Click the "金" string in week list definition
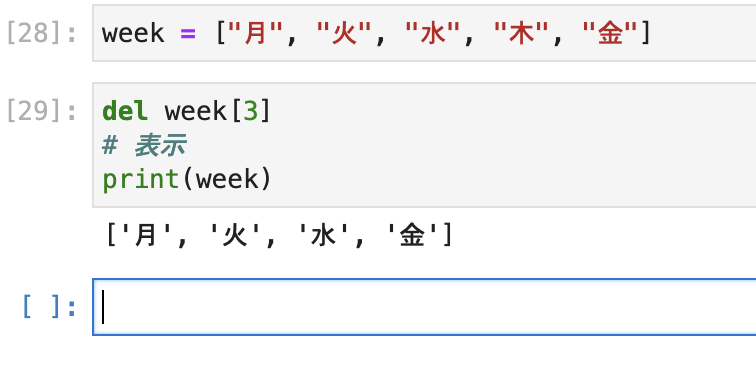756x368 pixels. 610,34
